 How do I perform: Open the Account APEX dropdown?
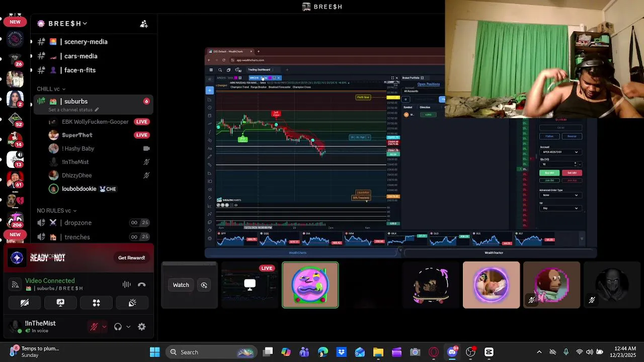pyautogui.click(x=559, y=152)
